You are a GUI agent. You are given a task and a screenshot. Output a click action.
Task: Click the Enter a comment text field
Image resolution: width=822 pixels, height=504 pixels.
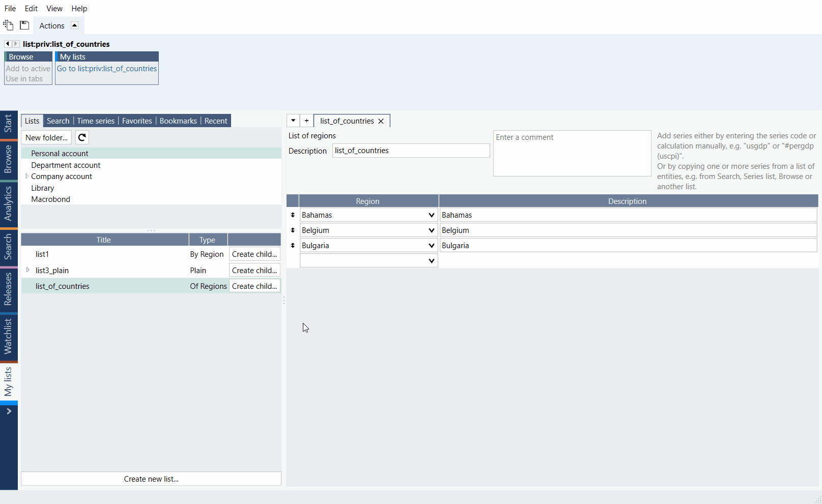[x=572, y=154]
